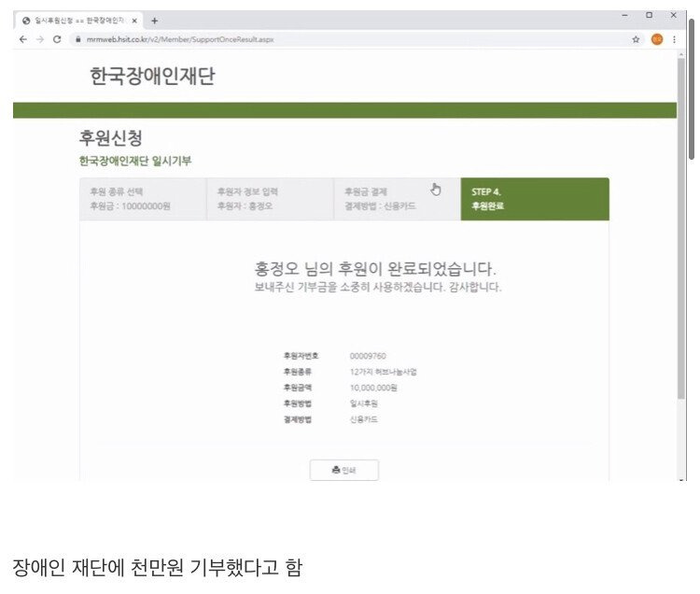Click the 후원신청 heading
The height and width of the screenshot is (594, 700).
click(111, 137)
